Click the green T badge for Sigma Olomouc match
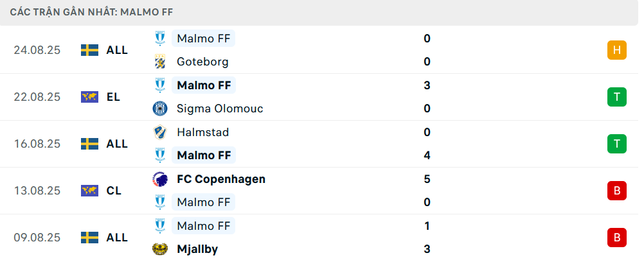This screenshot has width=644, height=260. [616, 97]
